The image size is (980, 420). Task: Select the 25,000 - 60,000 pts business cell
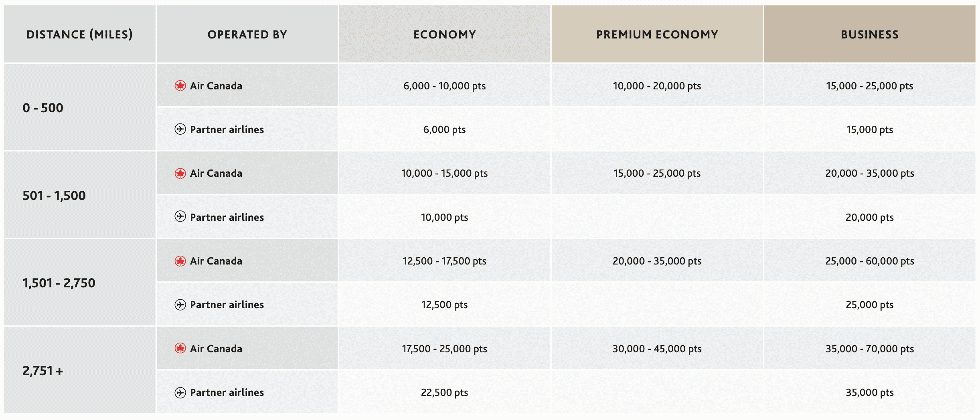point(869,261)
